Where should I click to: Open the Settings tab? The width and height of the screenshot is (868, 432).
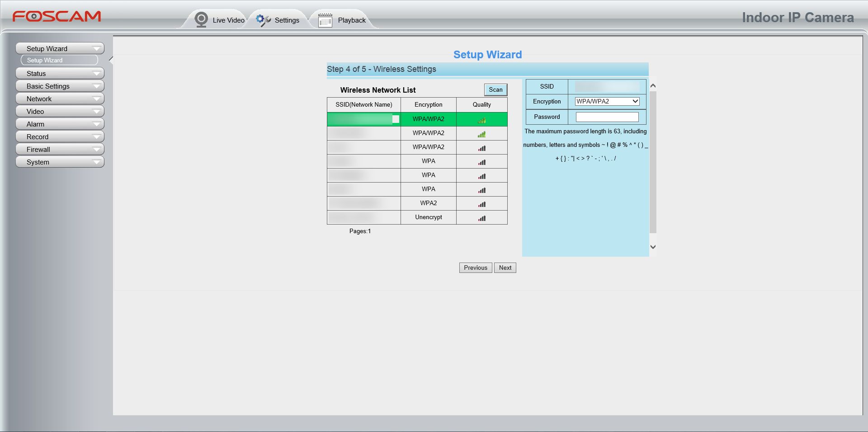278,20
